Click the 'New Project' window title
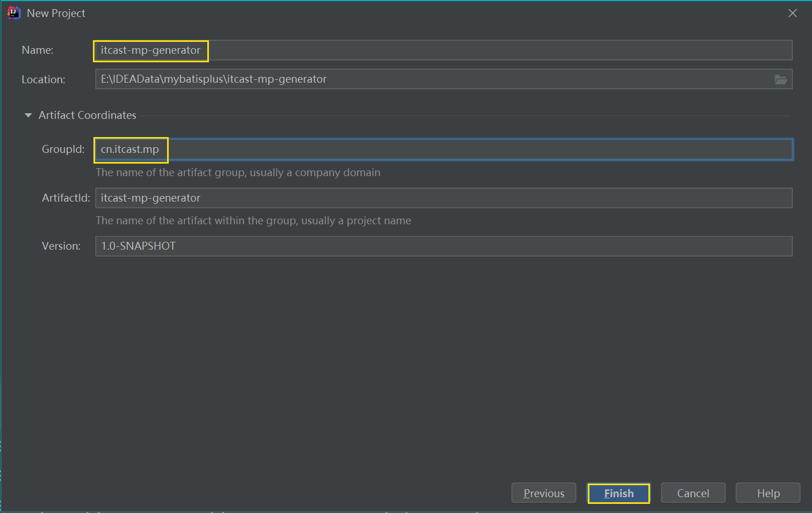The width and height of the screenshot is (812, 513). click(x=56, y=13)
